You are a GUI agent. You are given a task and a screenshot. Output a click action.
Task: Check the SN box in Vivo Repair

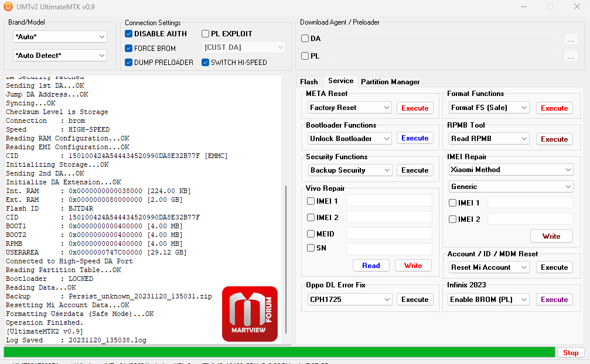coord(311,248)
